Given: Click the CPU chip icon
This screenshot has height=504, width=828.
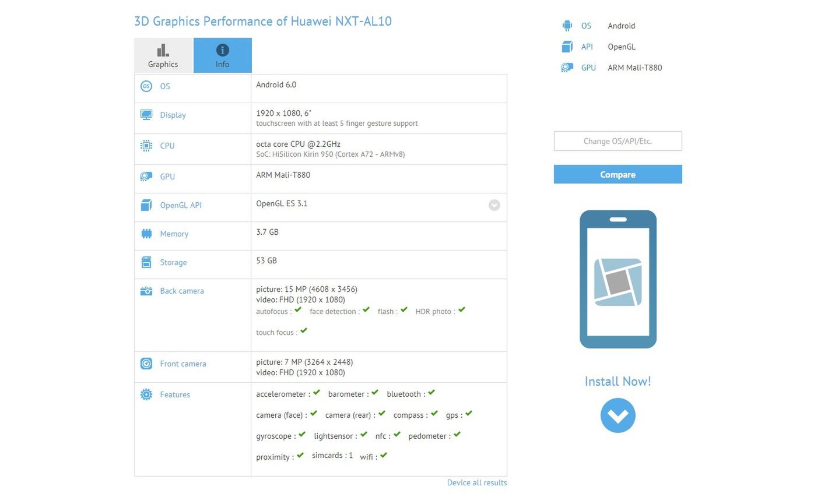Looking at the screenshot, I should click(x=146, y=146).
